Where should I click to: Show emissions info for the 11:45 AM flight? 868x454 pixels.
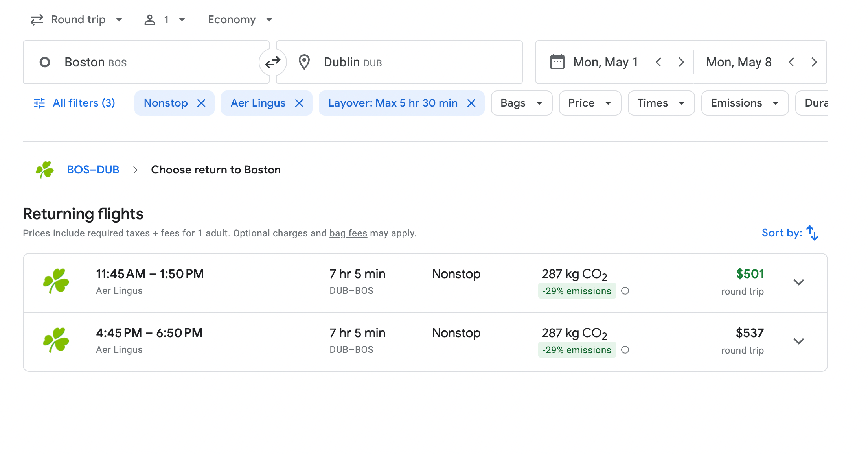coord(625,291)
